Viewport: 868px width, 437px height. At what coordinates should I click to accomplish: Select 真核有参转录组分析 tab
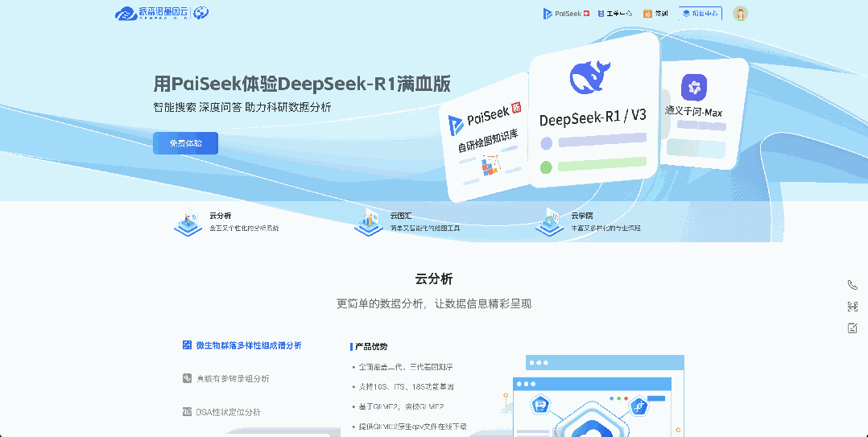(232, 378)
